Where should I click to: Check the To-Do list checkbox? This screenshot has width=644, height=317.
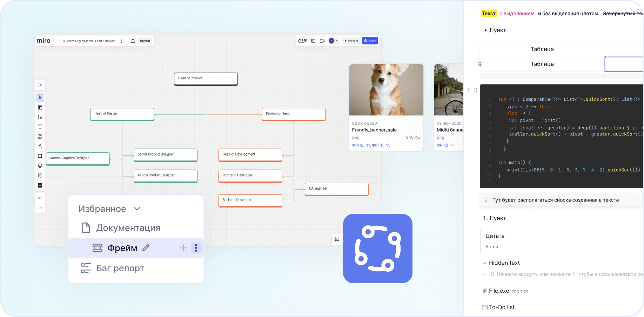[x=485, y=308]
